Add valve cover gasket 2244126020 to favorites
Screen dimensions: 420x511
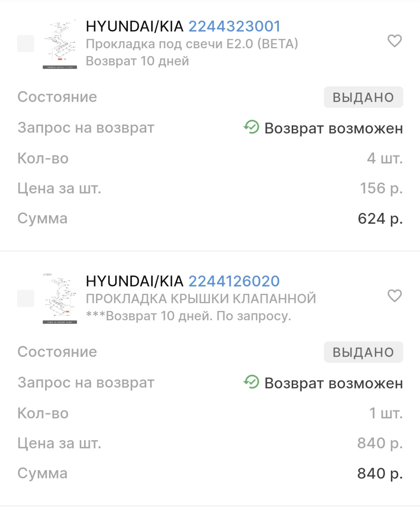[x=395, y=296]
